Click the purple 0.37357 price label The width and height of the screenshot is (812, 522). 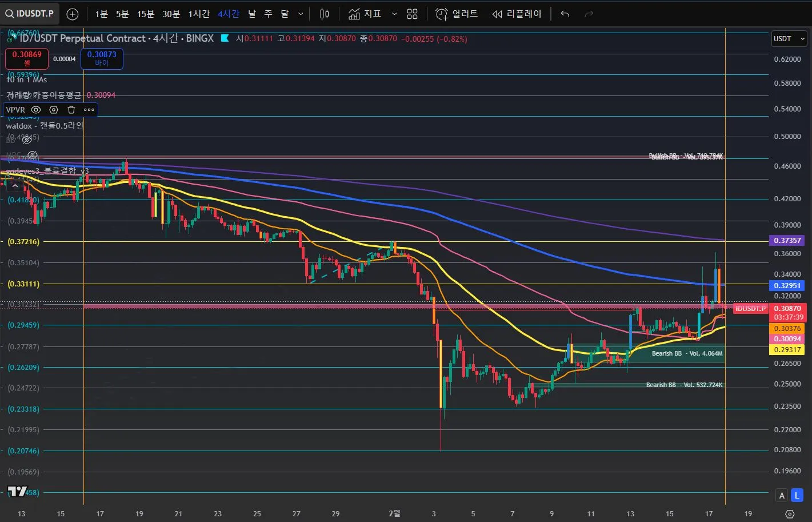(787, 240)
